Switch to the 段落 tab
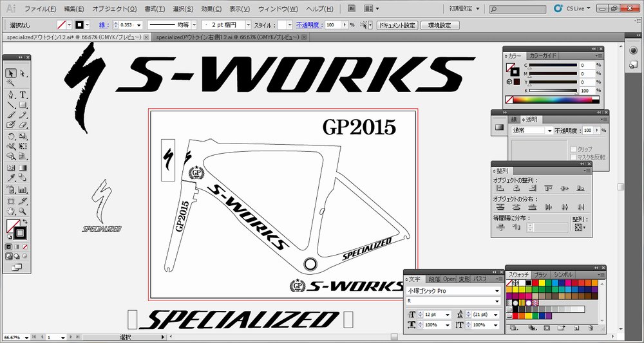The height and width of the screenshot is (343, 644). click(x=435, y=279)
